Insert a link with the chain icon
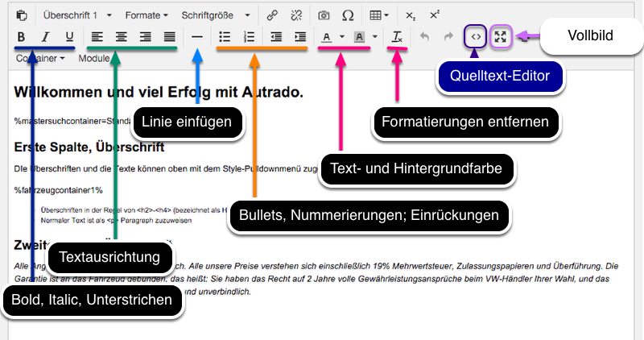Image resolution: width=644 pixels, height=340 pixels. click(x=272, y=15)
